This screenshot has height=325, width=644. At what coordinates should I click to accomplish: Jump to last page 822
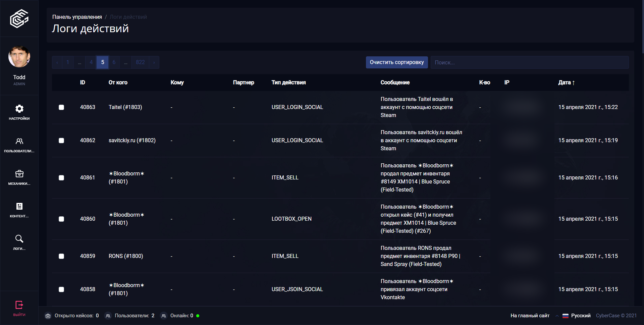coord(140,62)
